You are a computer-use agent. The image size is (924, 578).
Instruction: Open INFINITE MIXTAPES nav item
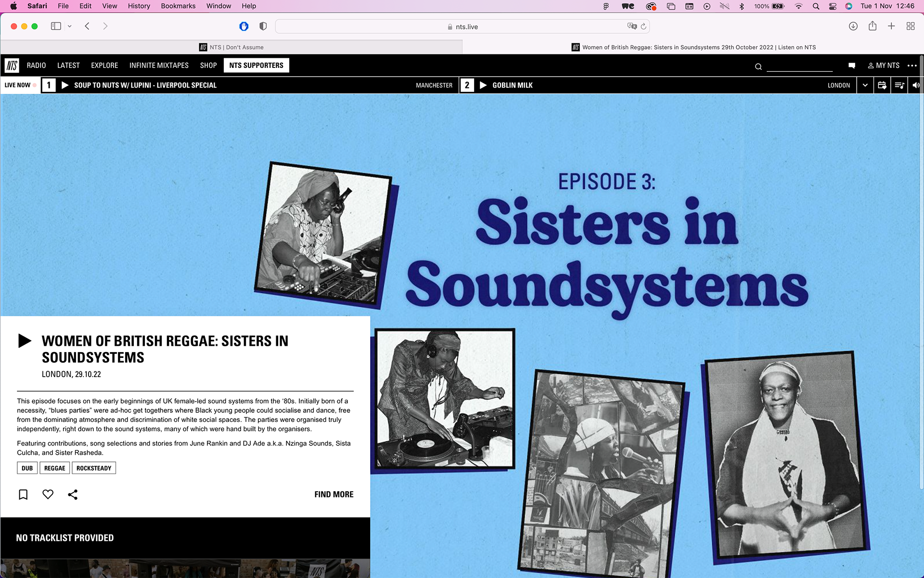point(159,66)
